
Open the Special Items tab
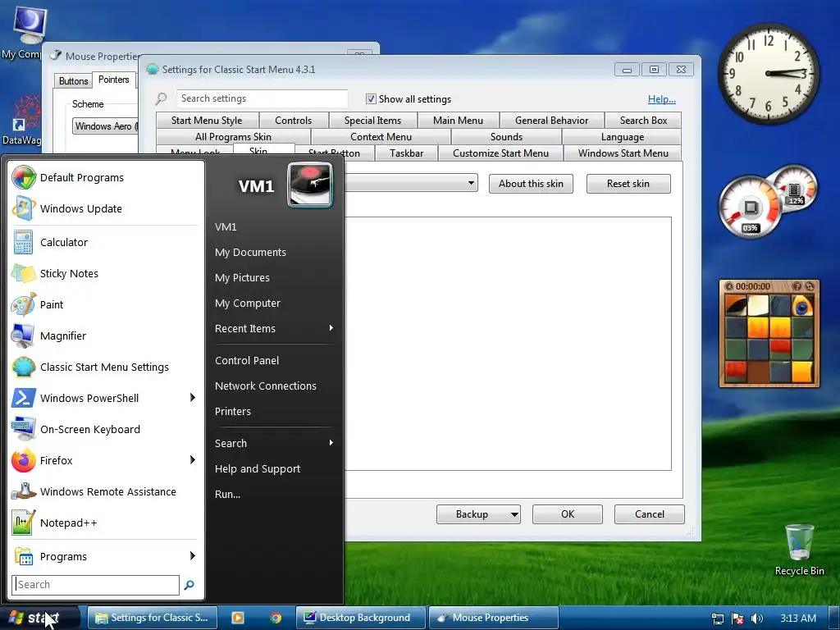[373, 121]
